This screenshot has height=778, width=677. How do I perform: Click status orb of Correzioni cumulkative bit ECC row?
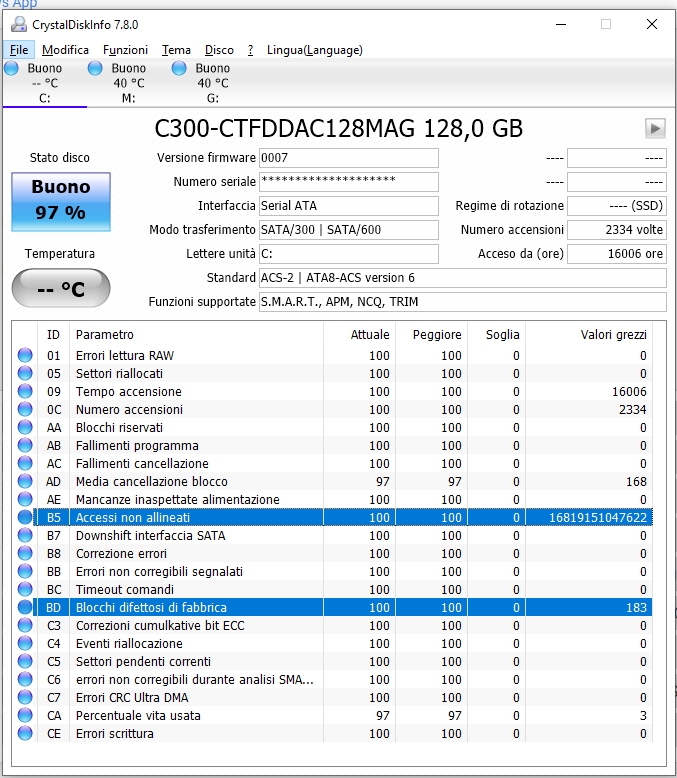[x=25, y=625]
